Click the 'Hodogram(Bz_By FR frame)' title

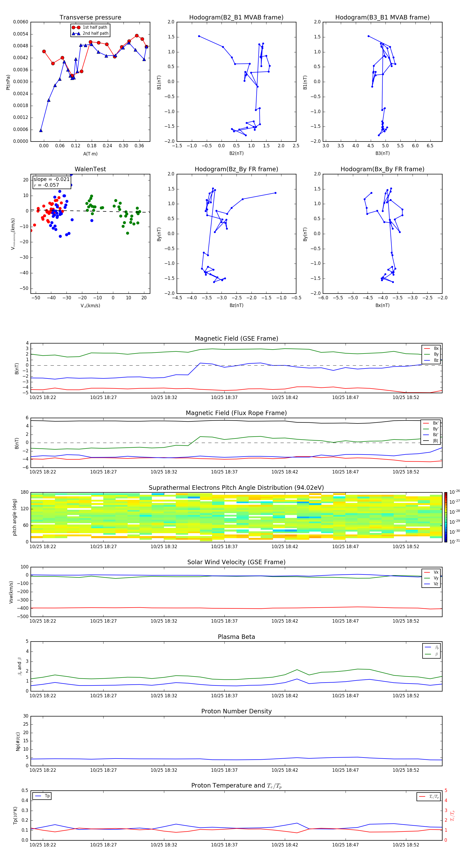[x=236, y=169]
